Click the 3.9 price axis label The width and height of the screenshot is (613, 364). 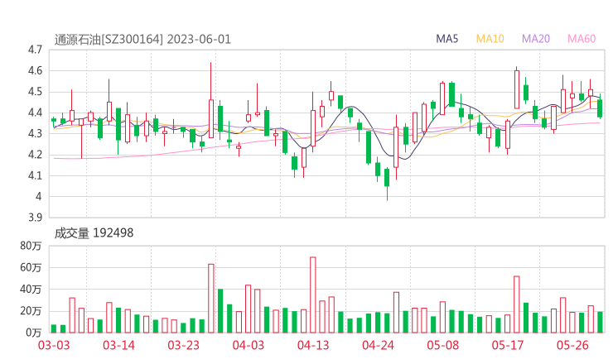click(x=35, y=218)
